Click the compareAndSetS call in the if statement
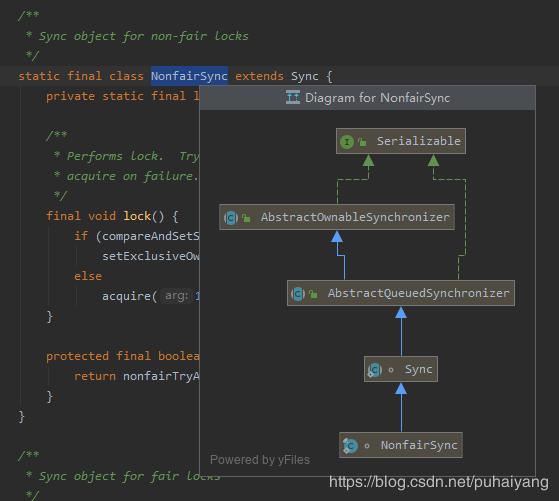559x501 pixels. coord(150,236)
